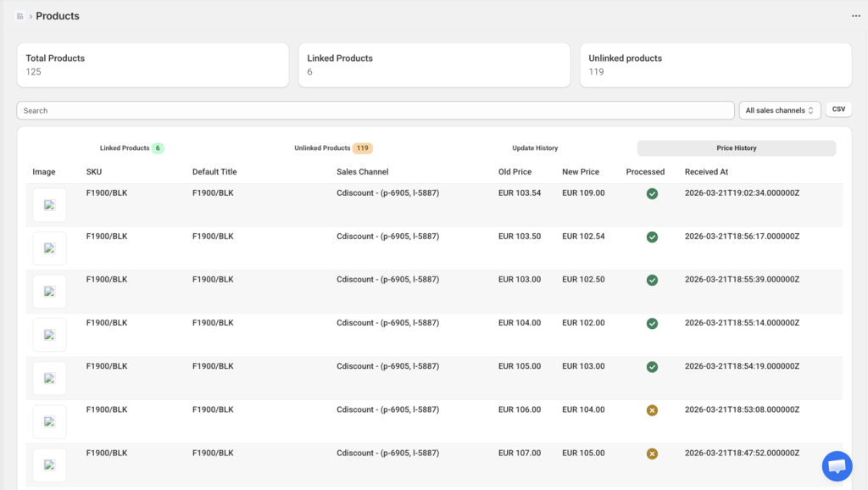Open the chat support bubble icon
Screen dimensions: 868x490
pyautogui.click(x=837, y=465)
